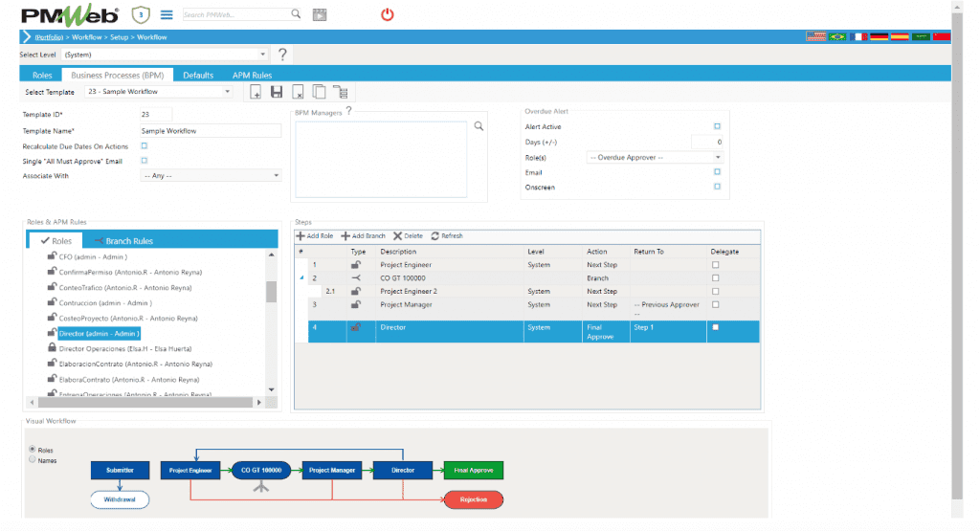This screenshot has width=980, height=531.
Task: Click the roles list horizontal scrollbar thumb
Action: pos(145,402)
